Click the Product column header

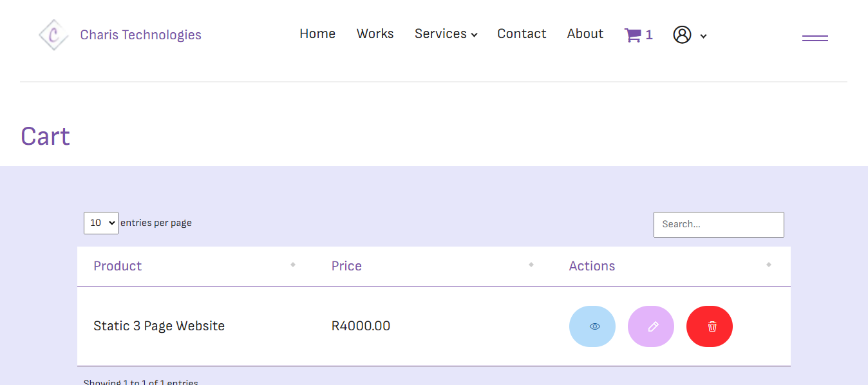tap(118, 265)
